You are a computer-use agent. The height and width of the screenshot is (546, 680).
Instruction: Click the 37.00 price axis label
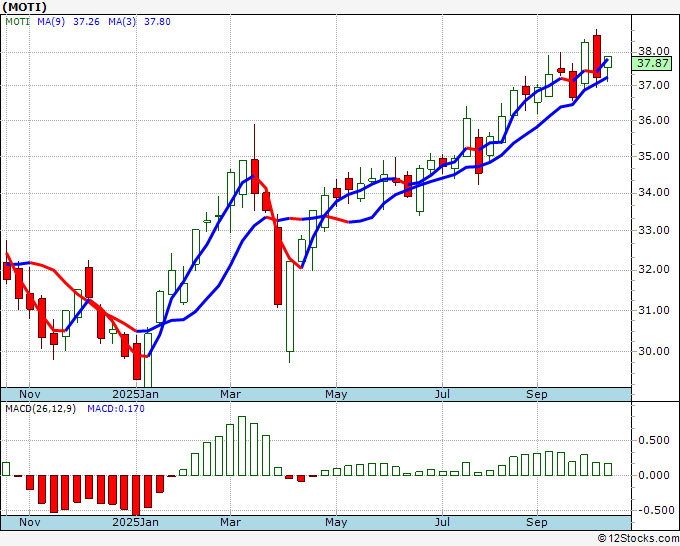(x=654, y=85)
